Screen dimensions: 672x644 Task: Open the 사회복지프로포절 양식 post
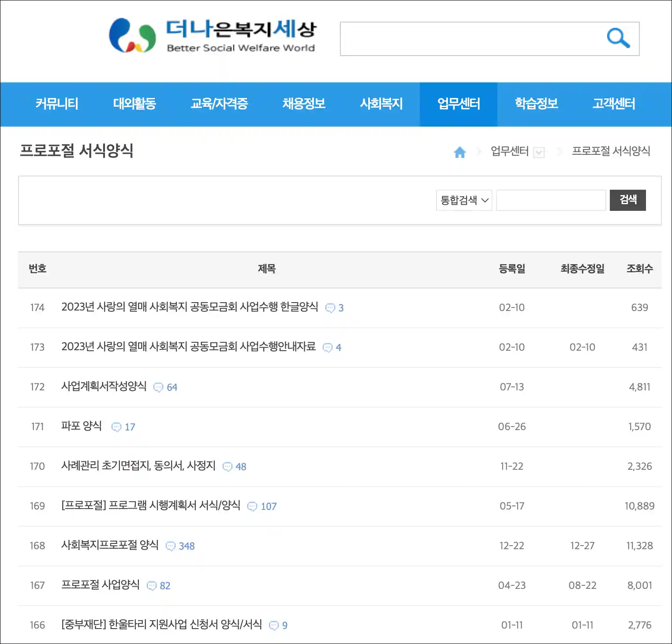click(110, 545)
